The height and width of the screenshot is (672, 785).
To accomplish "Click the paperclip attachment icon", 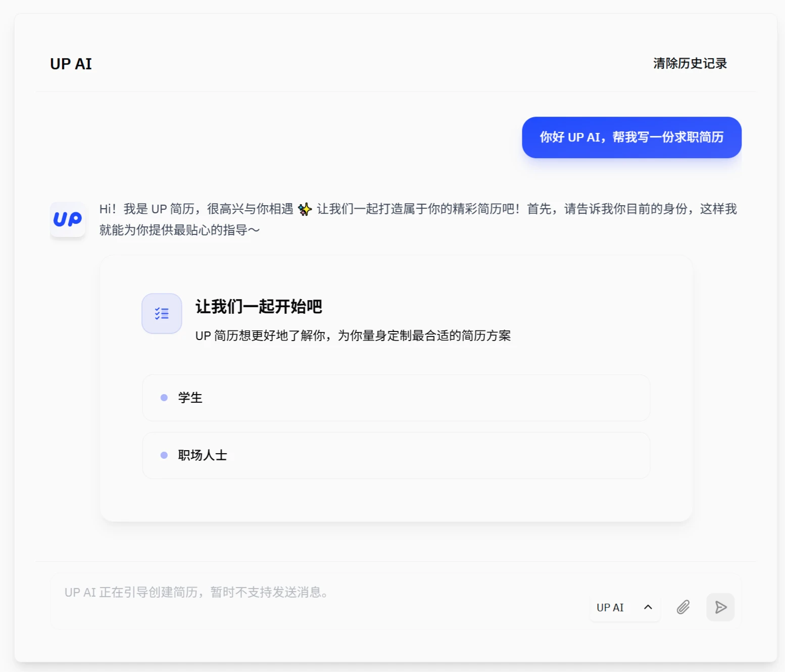I will [x=683, y=607].
